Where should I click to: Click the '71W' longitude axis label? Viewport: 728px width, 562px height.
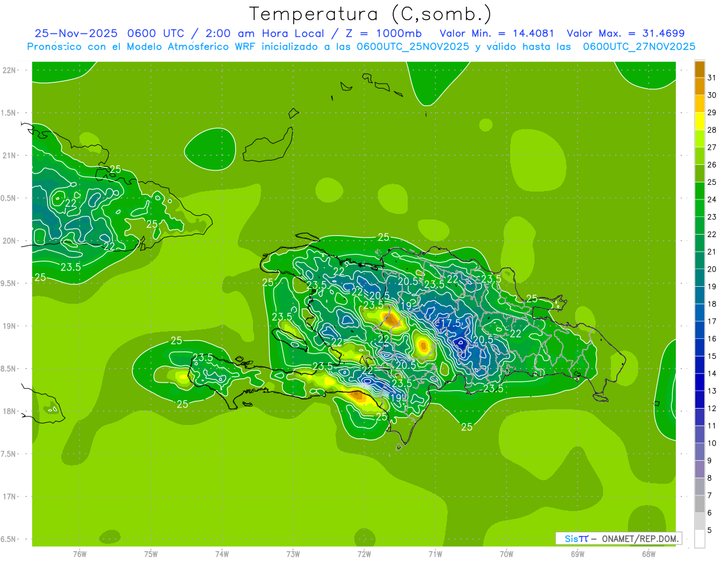click(x=435, y=554)
